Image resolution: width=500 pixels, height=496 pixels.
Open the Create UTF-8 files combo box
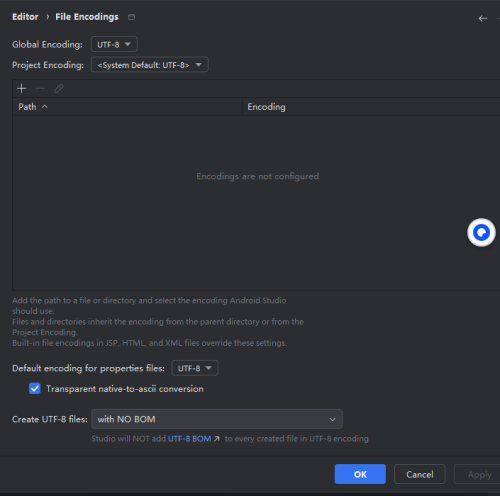[x=217, y=419]
